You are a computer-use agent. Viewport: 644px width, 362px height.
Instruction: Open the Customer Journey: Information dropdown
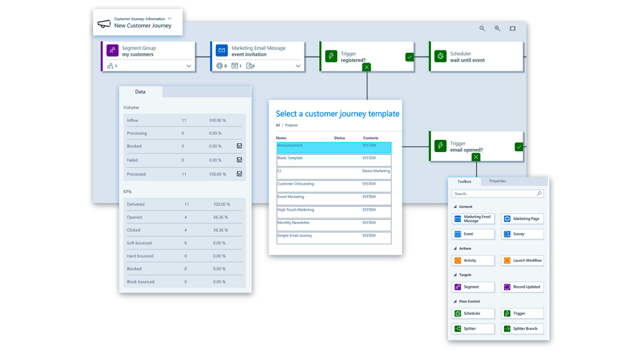point(170,19)
